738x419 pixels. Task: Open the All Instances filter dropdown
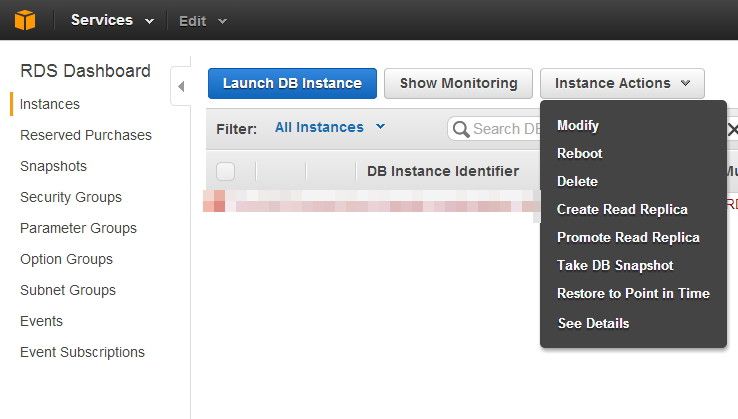pos(330,127)
